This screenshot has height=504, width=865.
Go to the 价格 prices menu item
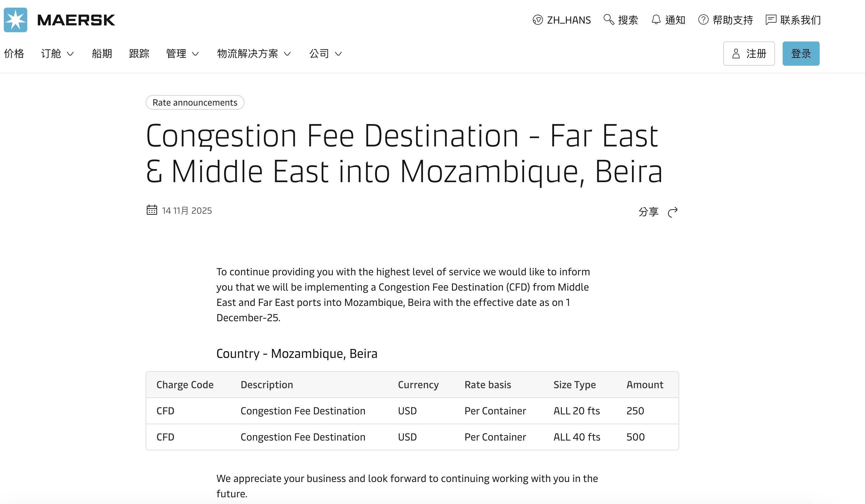coord(14,54)
